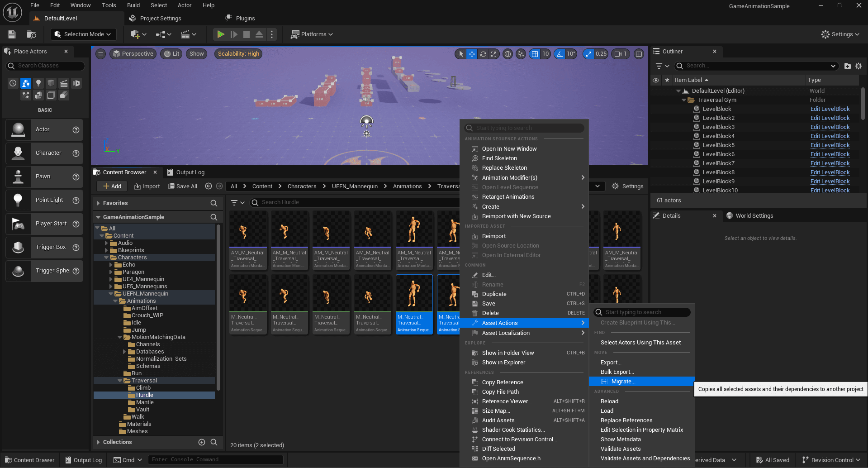This screenshot has height=468, width=868.
Task: Toggle scale snapping in viewport
Action: point(588,54)
